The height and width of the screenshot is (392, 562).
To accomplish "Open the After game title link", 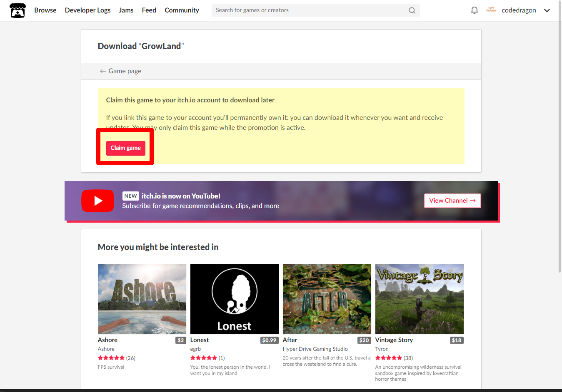I will coord(290,340).
